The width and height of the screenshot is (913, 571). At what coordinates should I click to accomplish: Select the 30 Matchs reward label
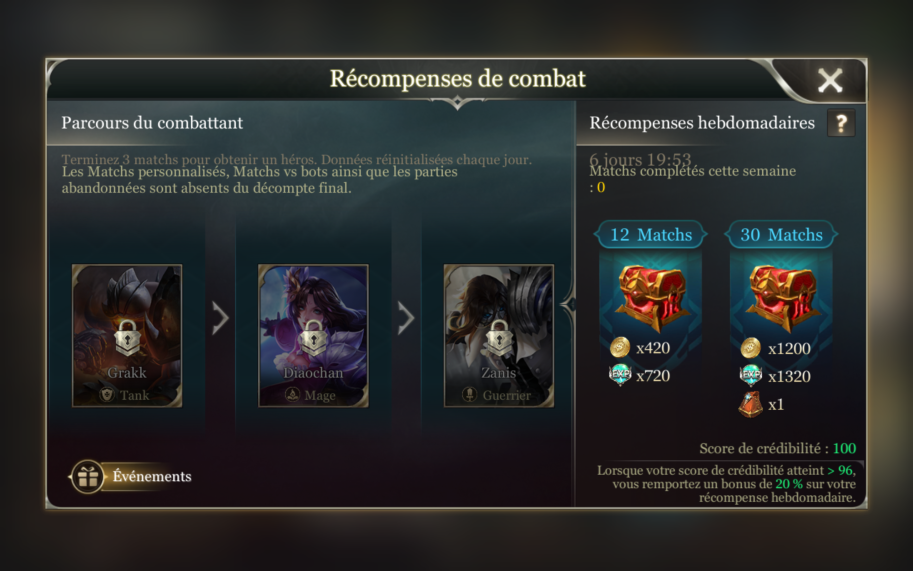click(x=781, y=235)
